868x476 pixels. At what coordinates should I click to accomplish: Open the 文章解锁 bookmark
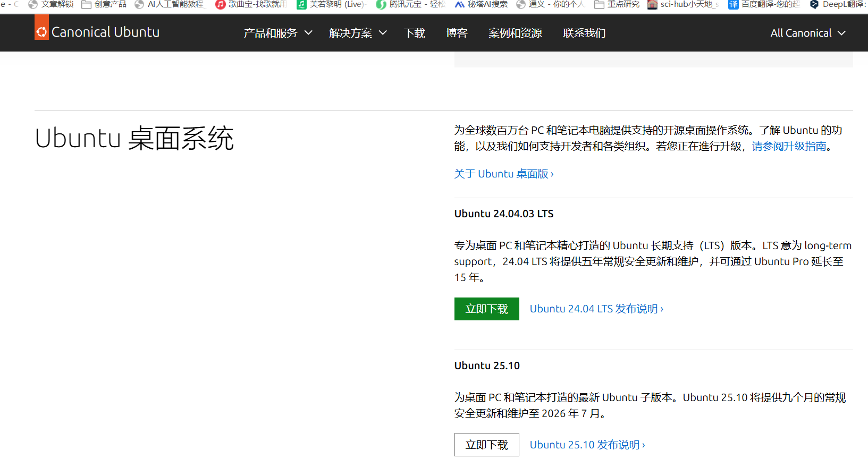pos(51,4)
